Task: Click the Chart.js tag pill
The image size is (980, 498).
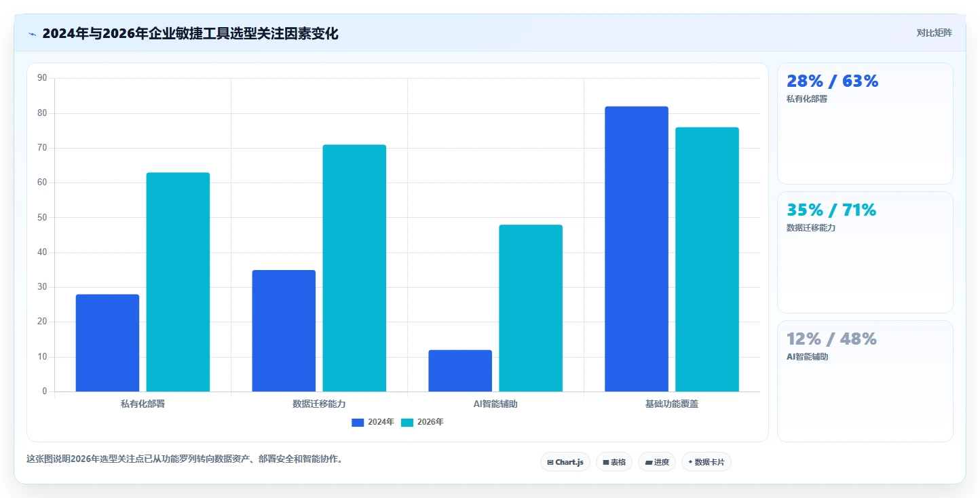Action: point(565,462)
